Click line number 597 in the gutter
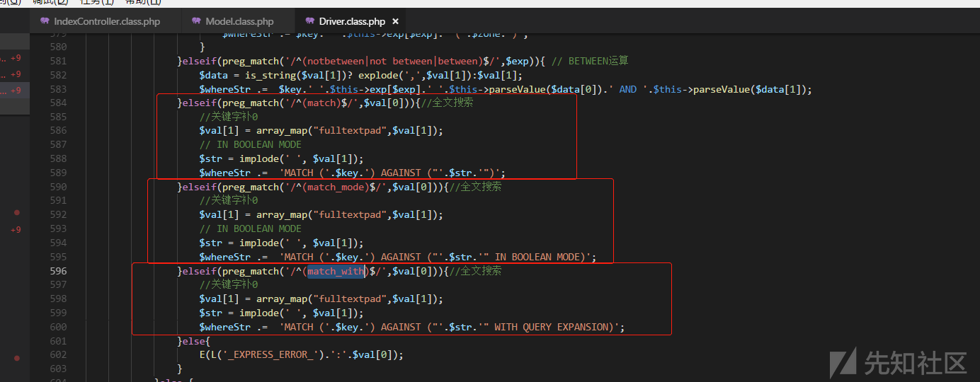The width and height of the screenshot is (980, 382). (58, 285)
